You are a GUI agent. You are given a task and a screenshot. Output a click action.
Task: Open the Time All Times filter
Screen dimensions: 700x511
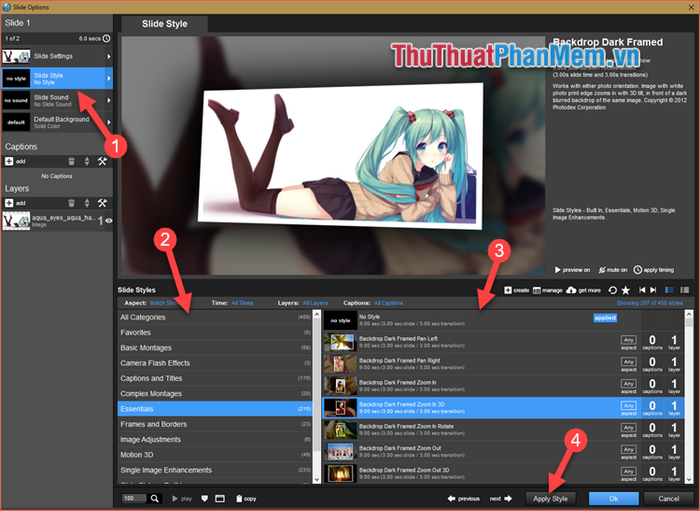click(242, 303)
